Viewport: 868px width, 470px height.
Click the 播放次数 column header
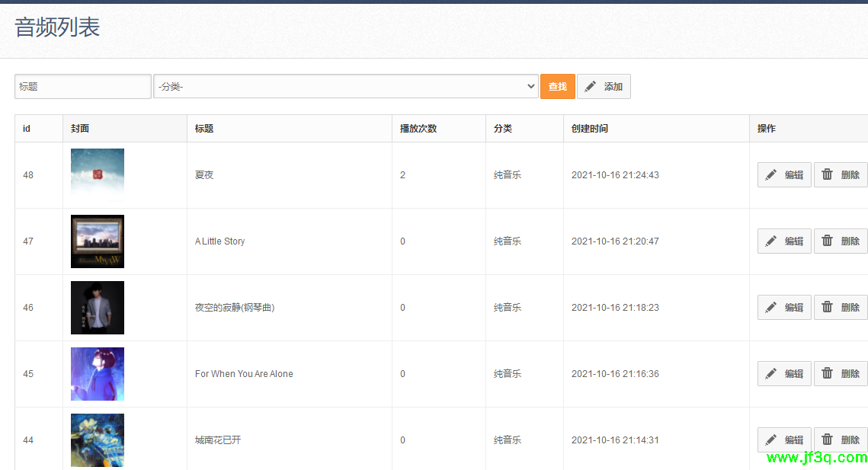click(418, 129)
